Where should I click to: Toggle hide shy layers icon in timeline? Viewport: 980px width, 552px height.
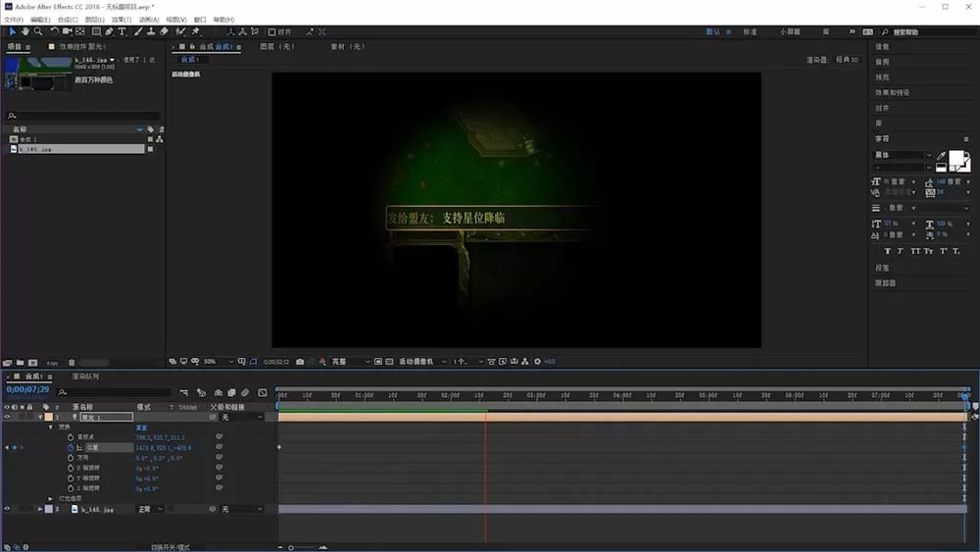(219, 392)
